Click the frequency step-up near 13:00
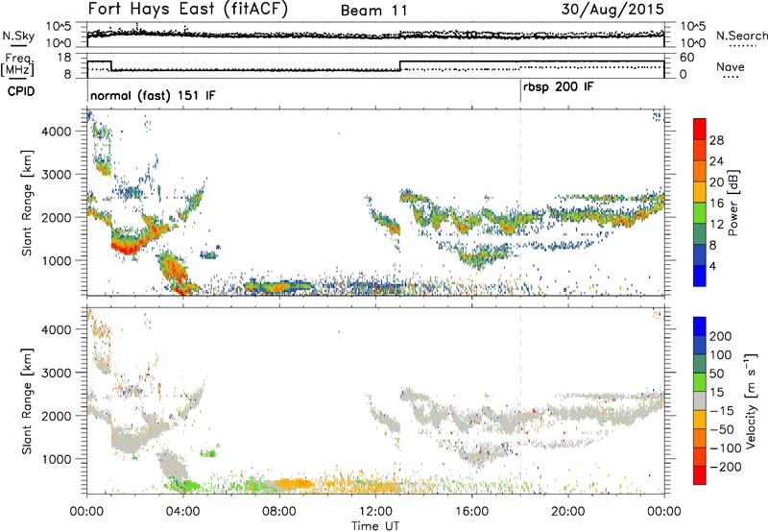This screenshot has height=532, width=768. pos(400,65)
